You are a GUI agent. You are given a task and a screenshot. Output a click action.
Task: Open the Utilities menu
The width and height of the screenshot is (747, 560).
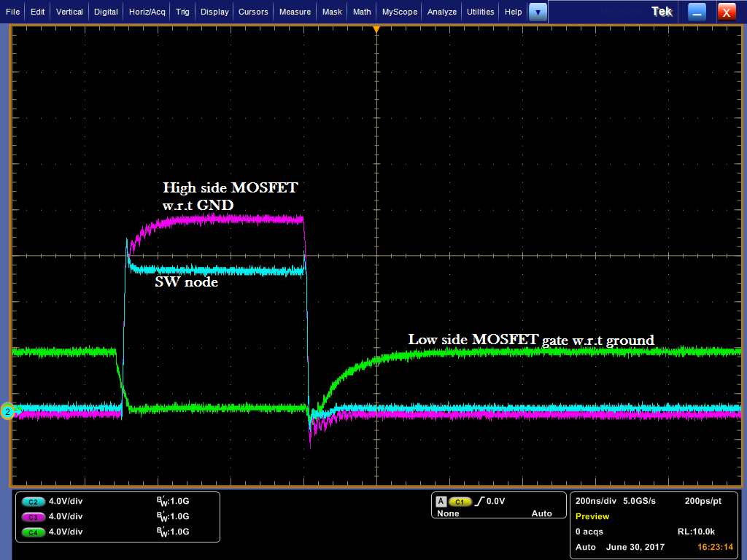click(x=480, y=12)
